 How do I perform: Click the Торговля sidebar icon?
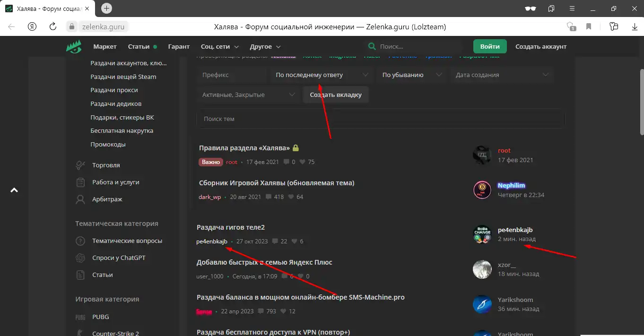pyautogui.click(x=80, y=165)
